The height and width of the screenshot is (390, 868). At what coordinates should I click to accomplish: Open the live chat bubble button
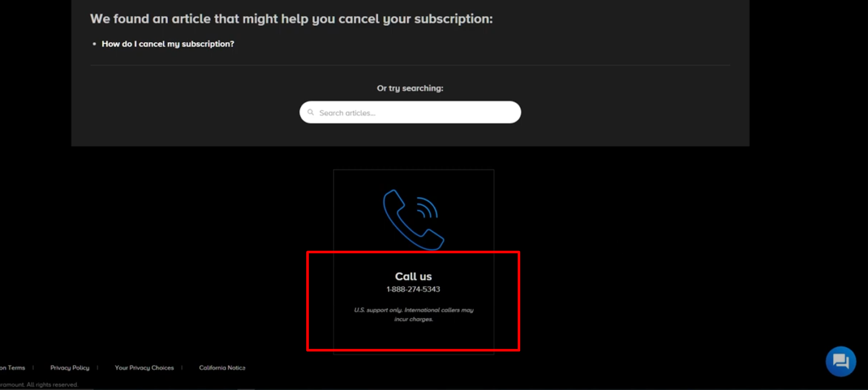click(840, 361)
